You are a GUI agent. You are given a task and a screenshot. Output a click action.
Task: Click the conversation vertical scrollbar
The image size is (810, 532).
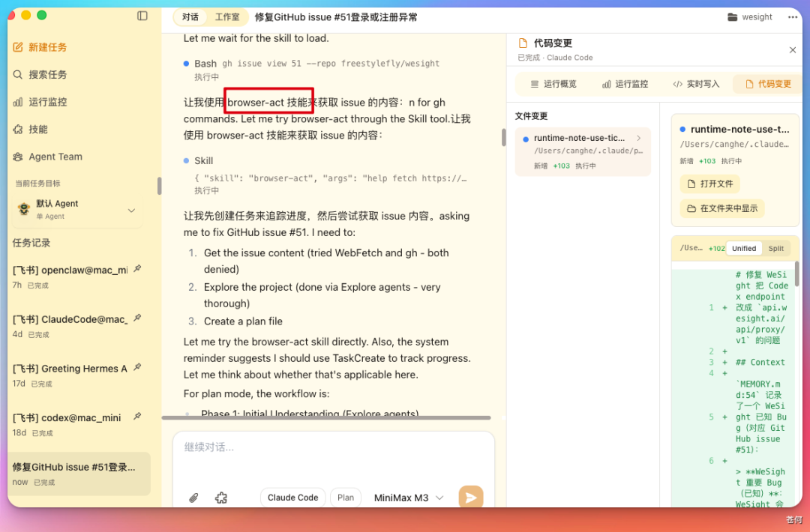click(x=504, y=137)
